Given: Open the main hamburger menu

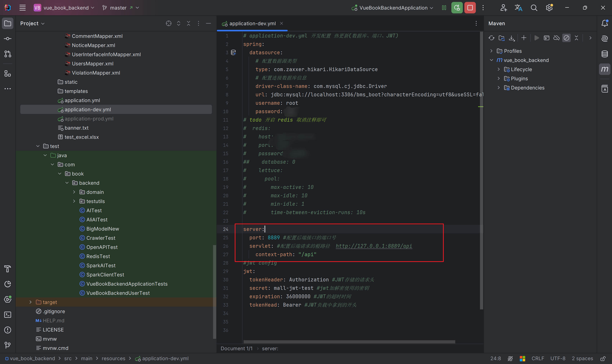Looking at the screenshot, I should 23,8.
